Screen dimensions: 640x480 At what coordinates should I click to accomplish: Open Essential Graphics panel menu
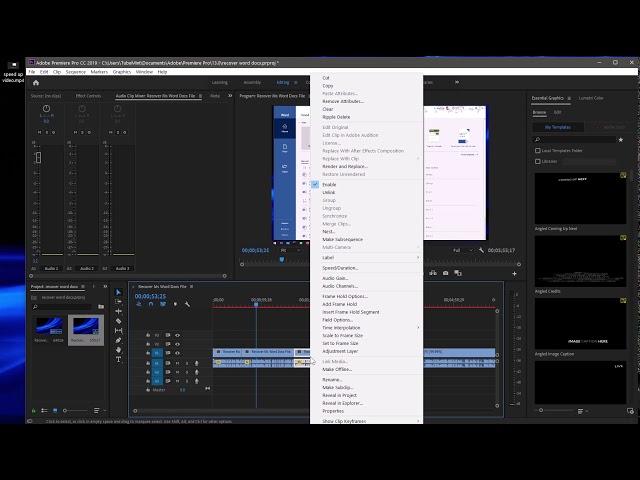pos(569,98)
